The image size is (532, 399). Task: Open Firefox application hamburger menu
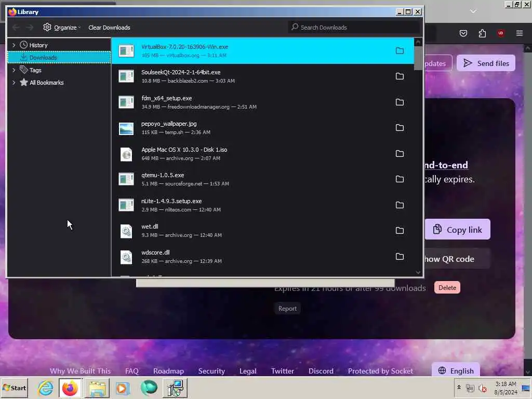520,33
